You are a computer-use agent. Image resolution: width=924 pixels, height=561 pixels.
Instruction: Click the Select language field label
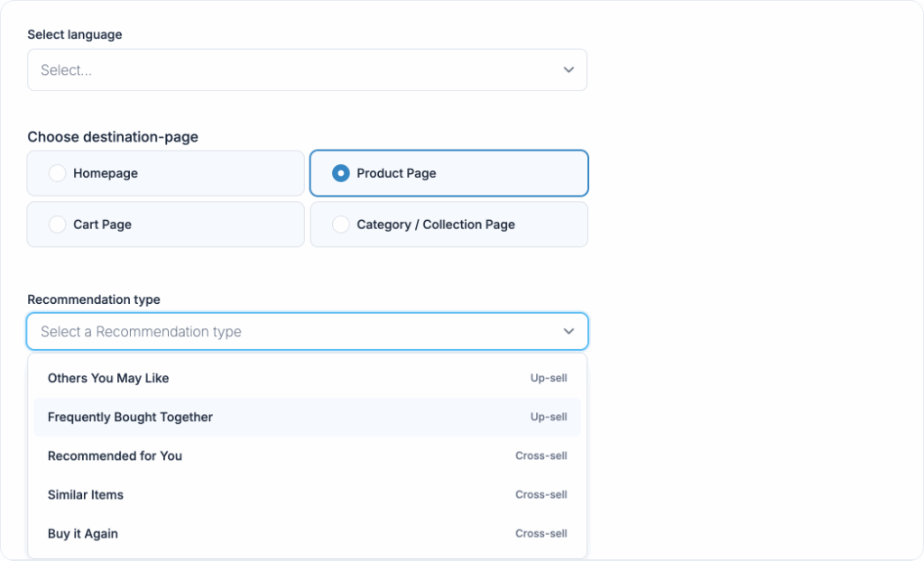pos(75,35)
